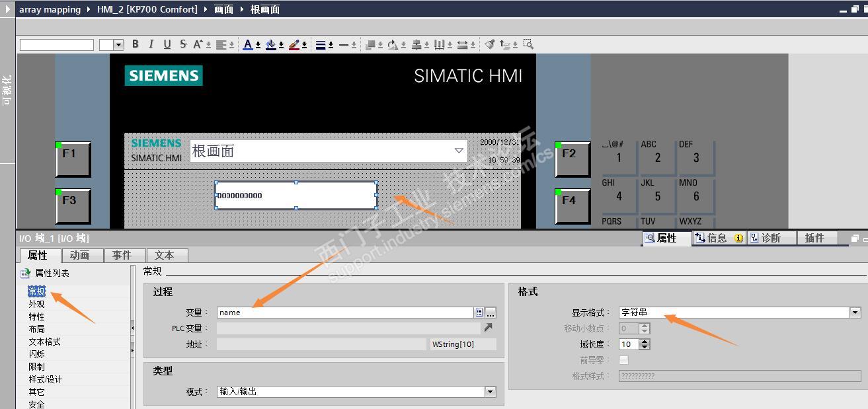Click the line style icon
The image size is (868, 409).
click(344, 44)
